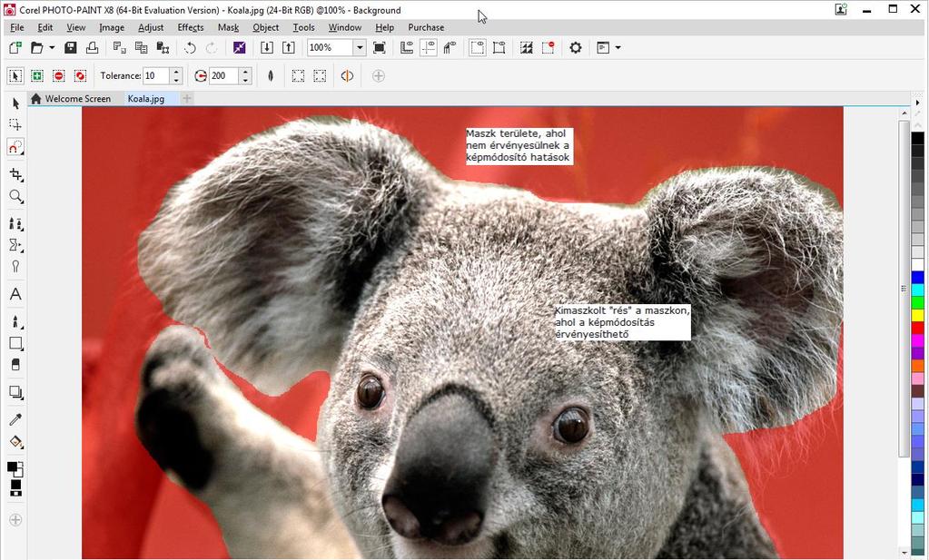
Task: Open Options via gear icon
Action: (x=576, y=47)
